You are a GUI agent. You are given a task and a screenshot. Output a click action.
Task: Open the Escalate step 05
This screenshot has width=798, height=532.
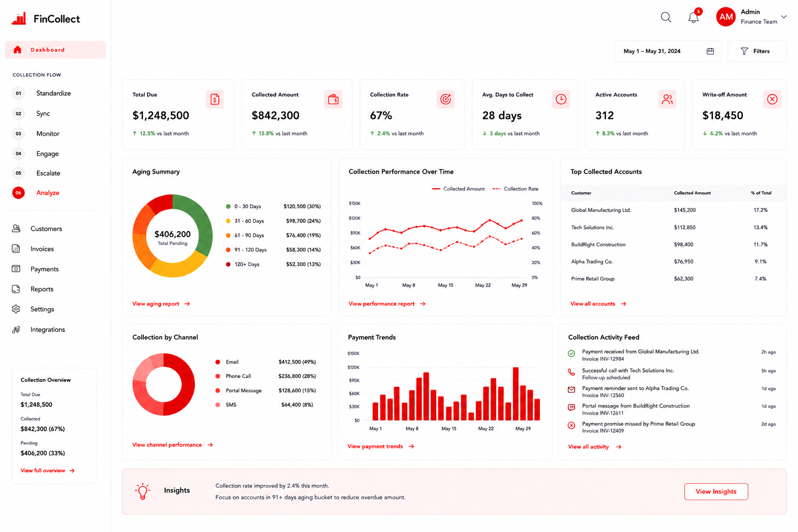pos(36,174)
